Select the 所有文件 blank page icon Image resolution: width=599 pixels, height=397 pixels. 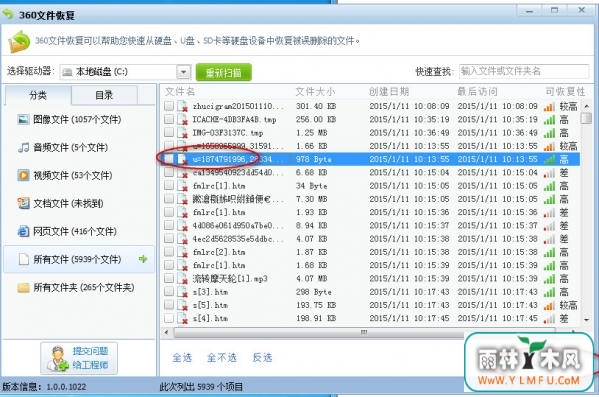point(24,259)
